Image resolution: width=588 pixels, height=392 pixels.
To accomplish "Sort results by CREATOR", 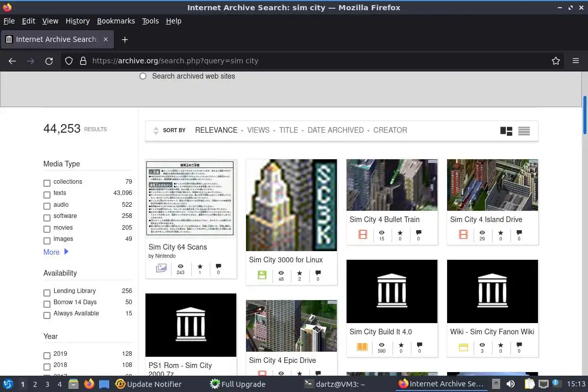I will pos(390,130).
